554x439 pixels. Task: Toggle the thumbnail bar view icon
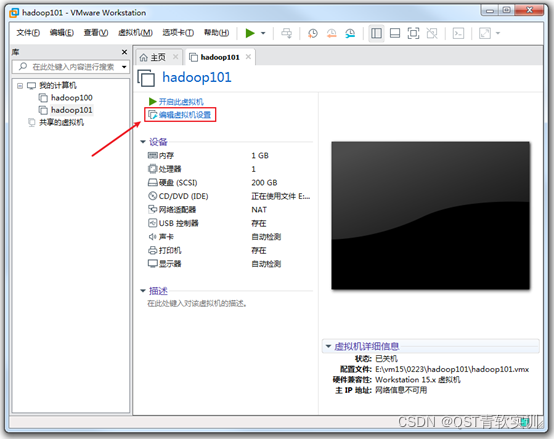click(x=395, y=33)
